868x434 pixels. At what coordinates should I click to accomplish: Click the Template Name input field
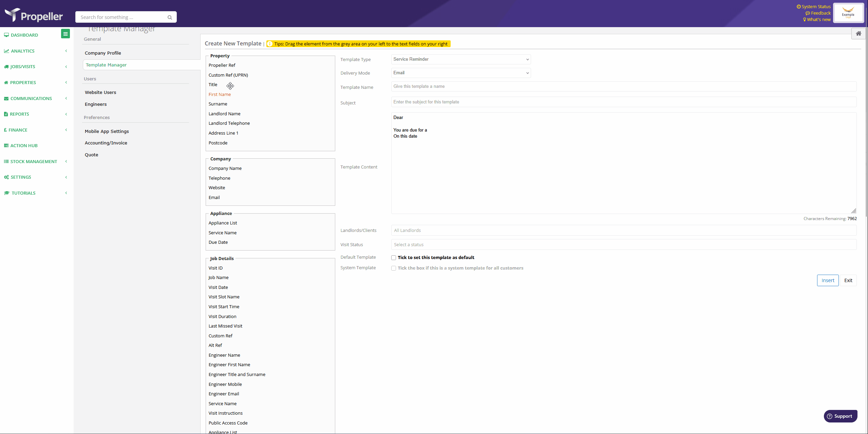(623, 86)
